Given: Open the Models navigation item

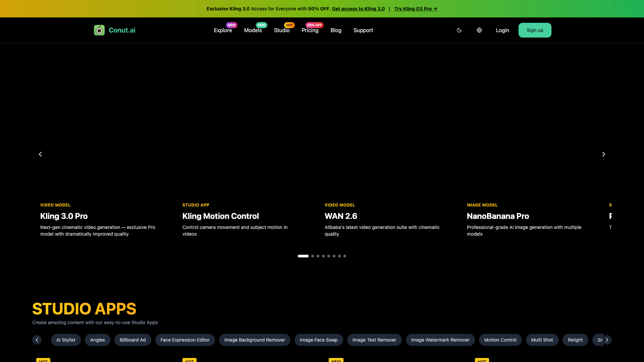Looking at the screenshot, I should click(253, 31).
